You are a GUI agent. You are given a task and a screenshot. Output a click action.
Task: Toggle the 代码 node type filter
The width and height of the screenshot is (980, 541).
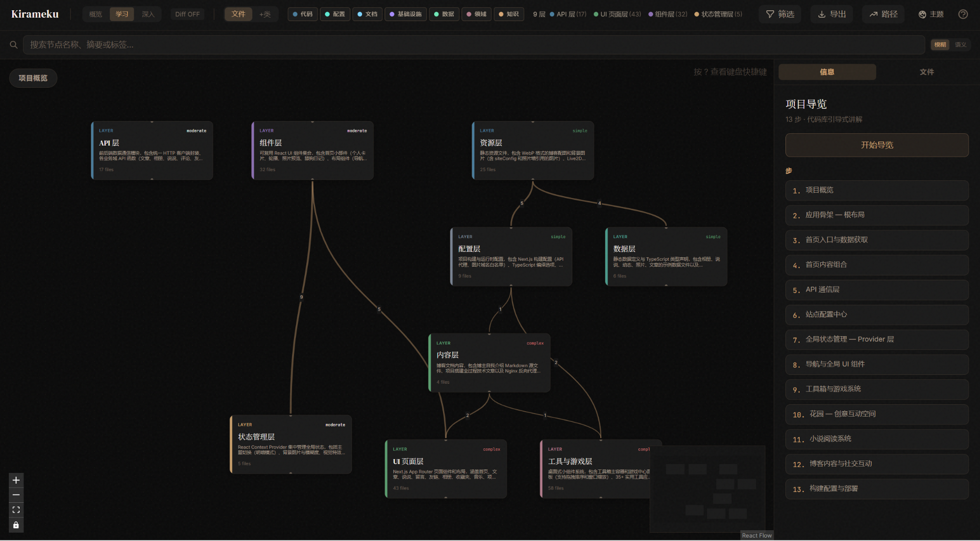(302, 14)
